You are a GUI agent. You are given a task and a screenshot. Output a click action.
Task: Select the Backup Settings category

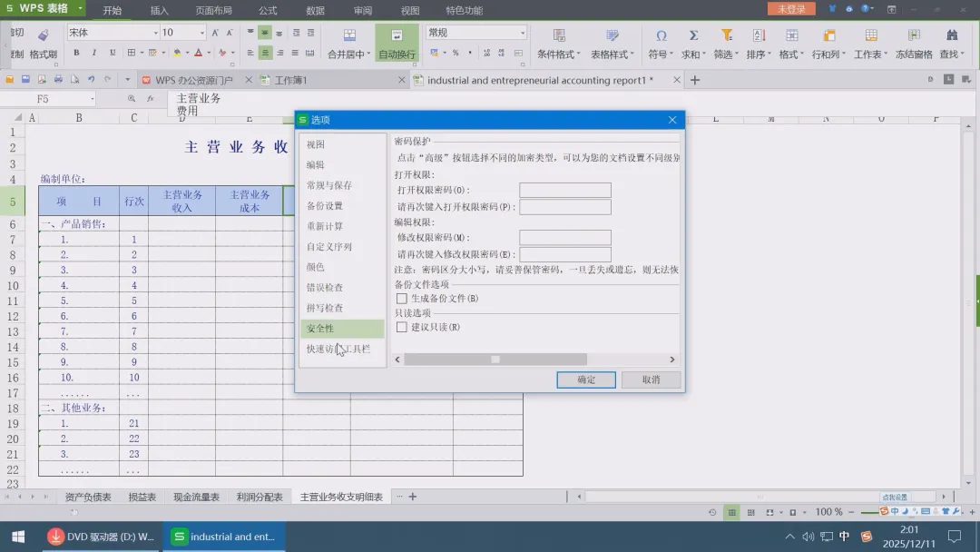pos(342,206)
